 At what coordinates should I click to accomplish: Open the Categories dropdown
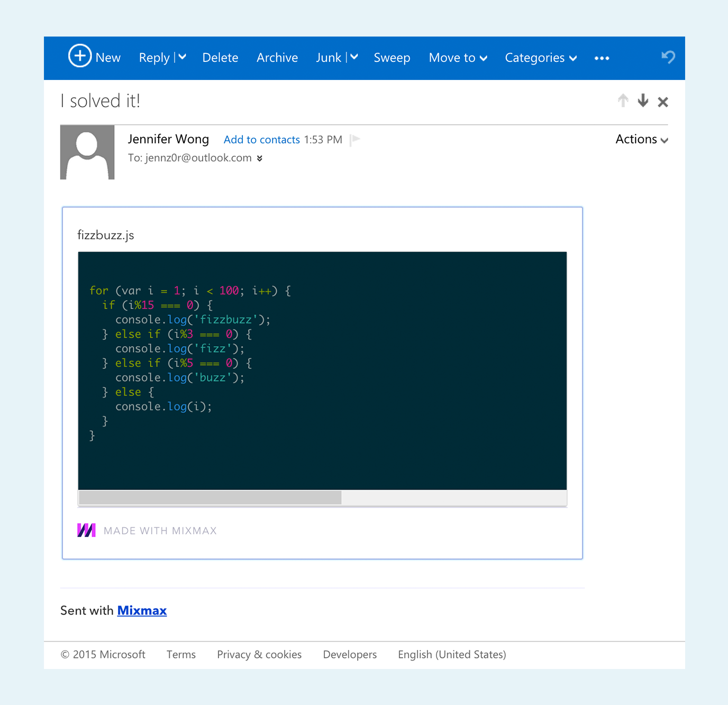(x=540, y=58)
